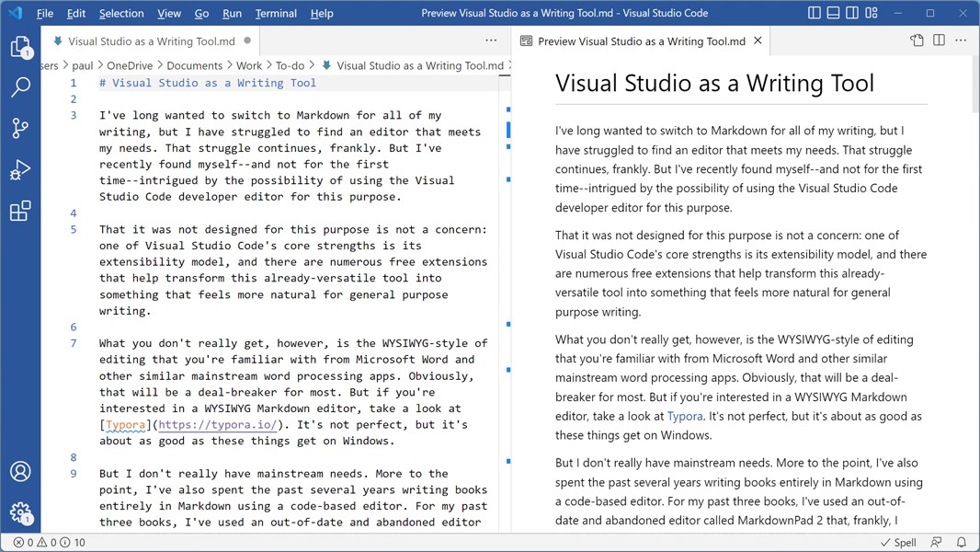
Task: Open the notifications bell in the status bar
Action: pos(962,543)
